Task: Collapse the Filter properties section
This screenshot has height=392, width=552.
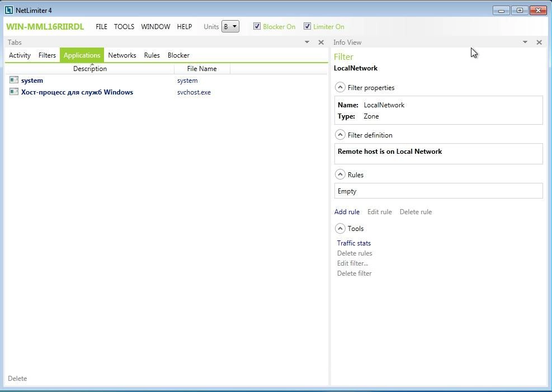Action: (x=339, y=87)
